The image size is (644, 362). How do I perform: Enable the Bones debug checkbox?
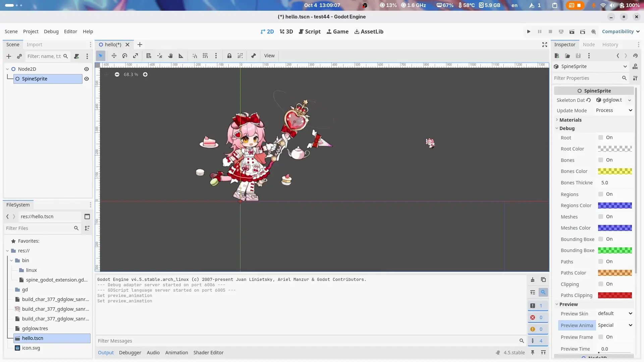(601, 160)
